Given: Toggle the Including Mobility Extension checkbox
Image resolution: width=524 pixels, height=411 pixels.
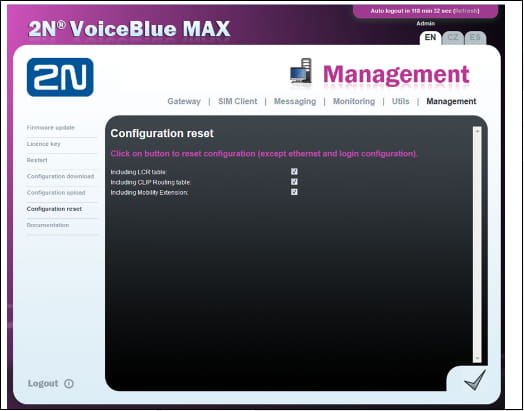Looking at the screenshot, I should 294,192.
